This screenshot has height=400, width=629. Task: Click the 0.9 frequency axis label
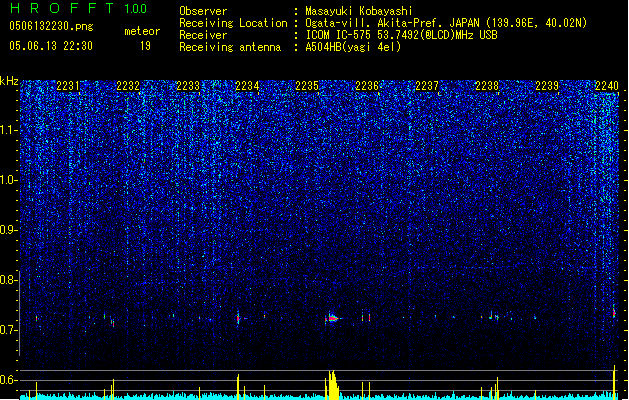pyautogui.click(x=9, y=230)
